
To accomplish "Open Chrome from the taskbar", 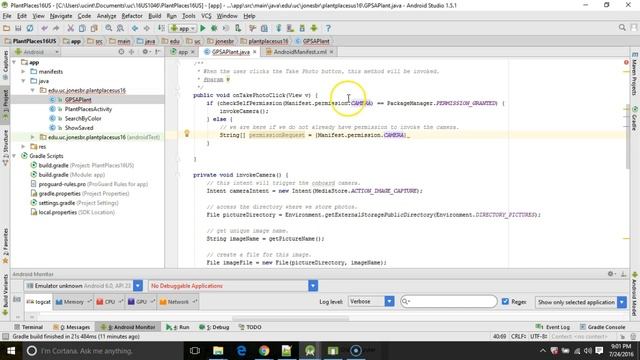I will [264, 351].
